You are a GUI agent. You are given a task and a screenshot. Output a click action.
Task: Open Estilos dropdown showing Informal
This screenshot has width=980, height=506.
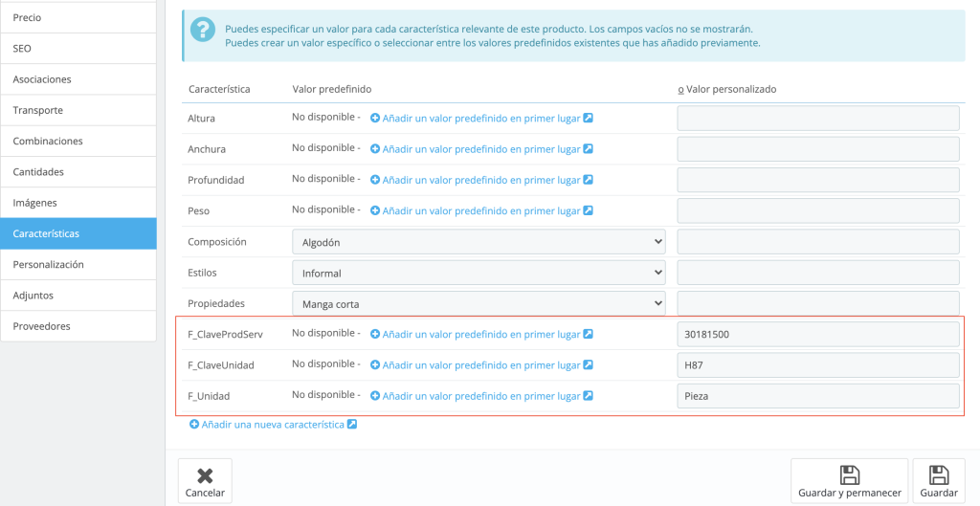coord(479,273)
